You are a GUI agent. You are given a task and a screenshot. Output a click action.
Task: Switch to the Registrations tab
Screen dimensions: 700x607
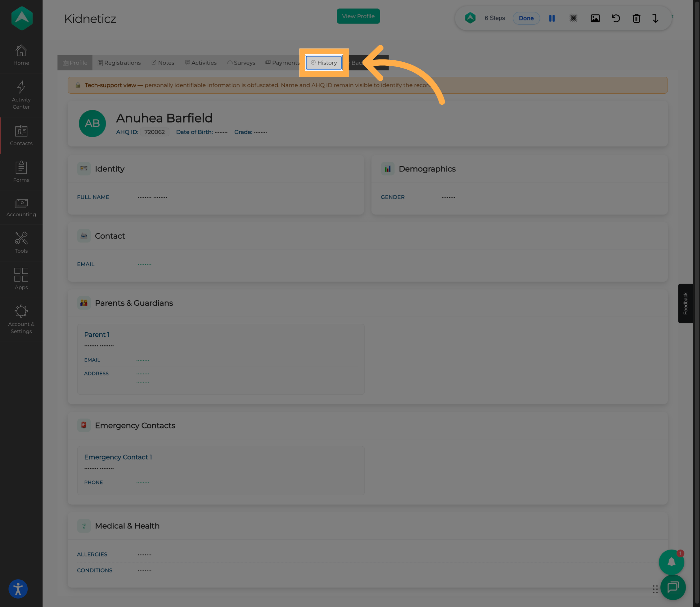119,63
